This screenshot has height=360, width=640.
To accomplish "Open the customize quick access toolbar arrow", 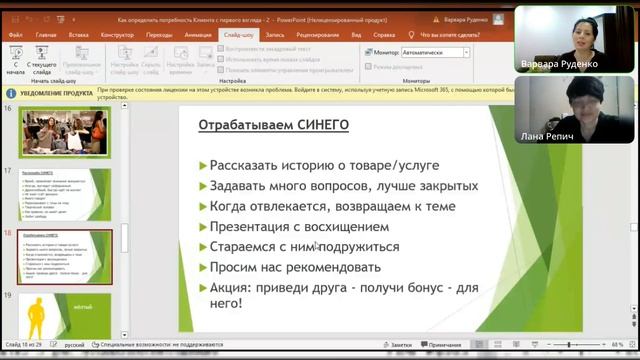I will (x=74, y=20).
